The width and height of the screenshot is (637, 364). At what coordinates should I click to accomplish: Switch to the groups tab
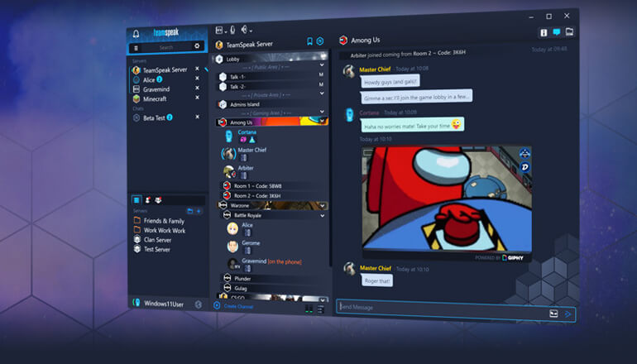159,200
